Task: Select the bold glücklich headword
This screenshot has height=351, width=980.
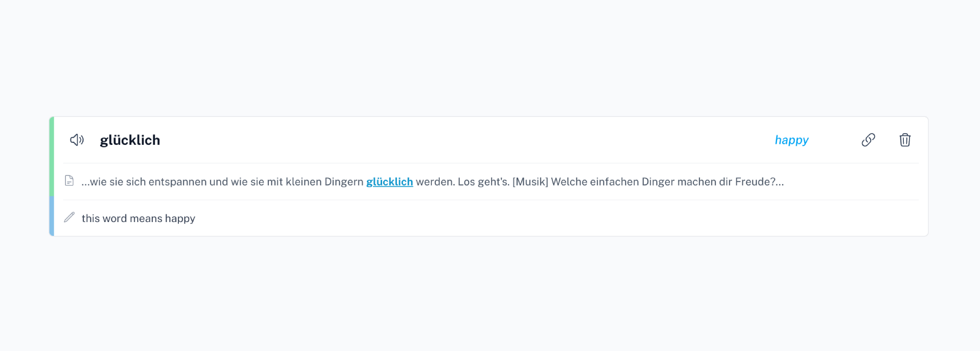Action: tap(130, 140)
